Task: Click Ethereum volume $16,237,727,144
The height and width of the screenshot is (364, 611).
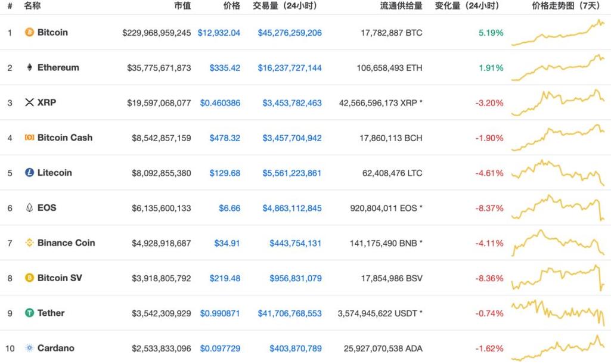Action: click(290, 68)
